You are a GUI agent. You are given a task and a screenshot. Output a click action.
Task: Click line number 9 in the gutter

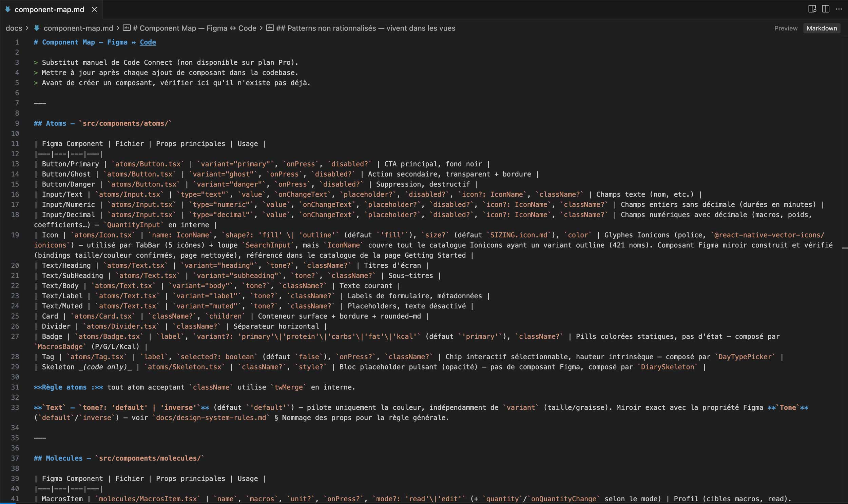coord(17,123)
